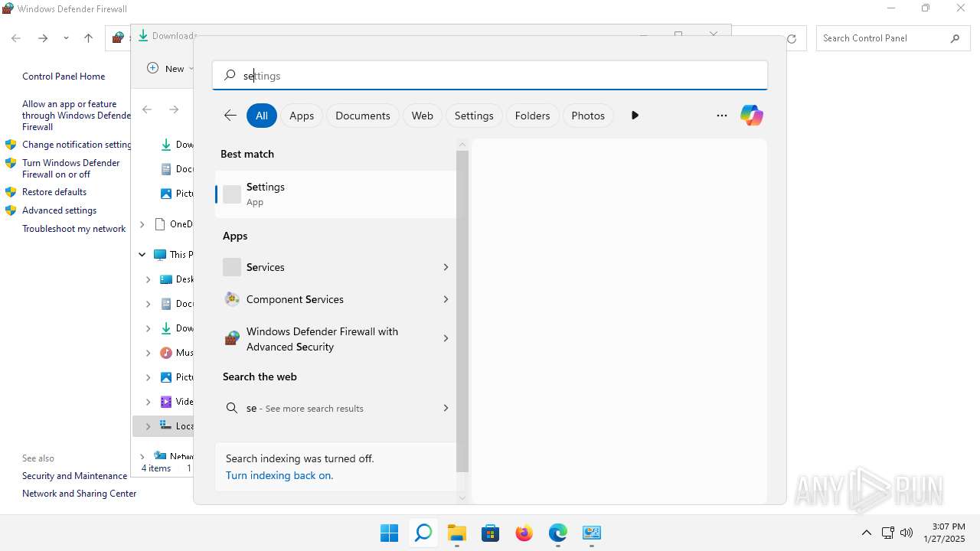The image size is (980, 551).
Task: Open File Explorer from taskbar
Action: [x=457, y=533]
